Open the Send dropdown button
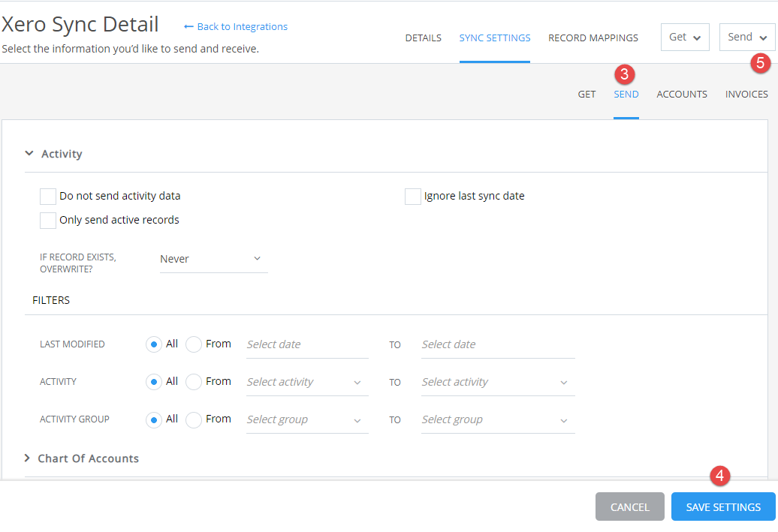The height and width of the screenshot is (532, 778). [x=746, y=38]
